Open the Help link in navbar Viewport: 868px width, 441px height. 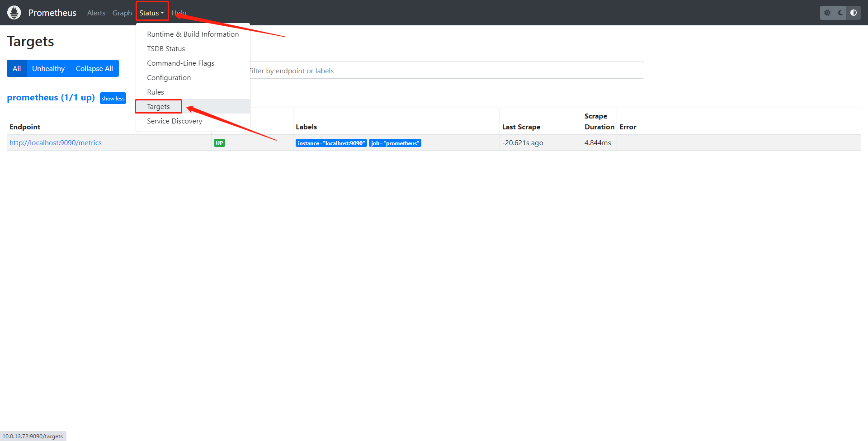pos(179,13)
